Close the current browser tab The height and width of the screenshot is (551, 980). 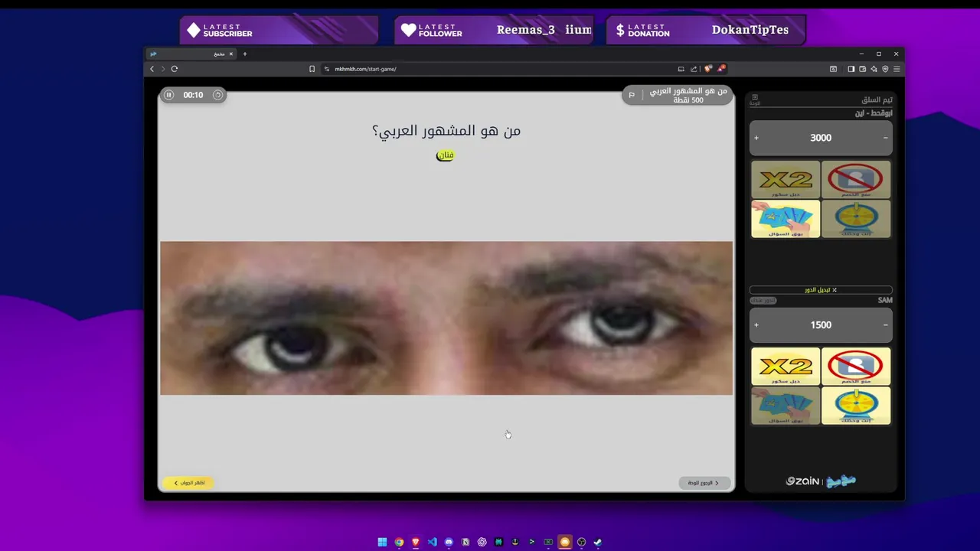[x=230, y=54]
